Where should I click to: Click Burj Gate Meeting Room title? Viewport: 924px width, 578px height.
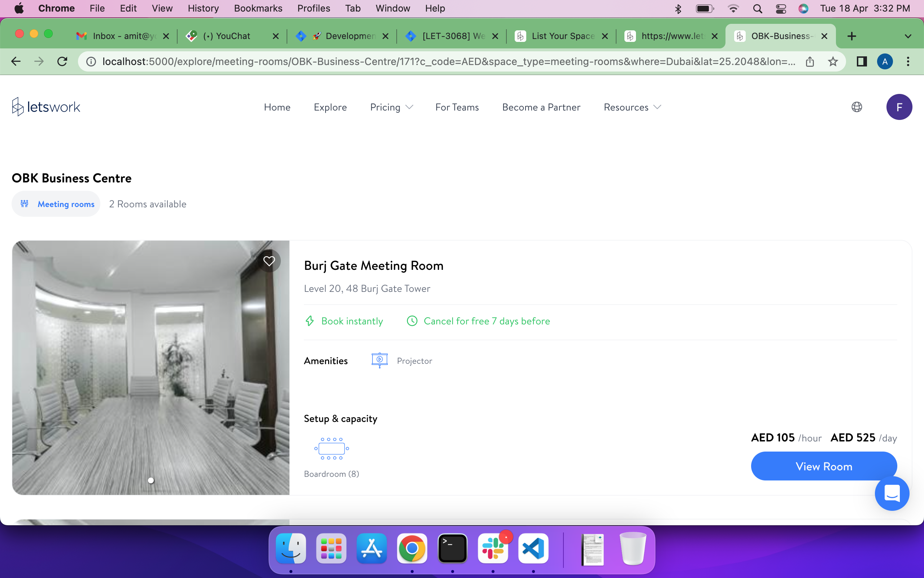click(374, 265)
